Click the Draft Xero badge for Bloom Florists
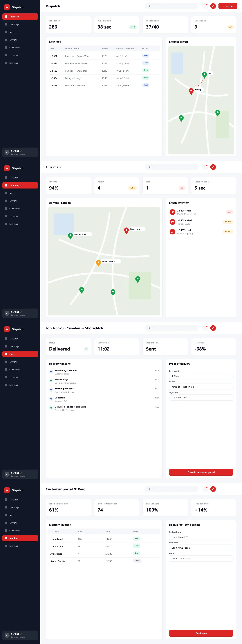 point(137,560)
